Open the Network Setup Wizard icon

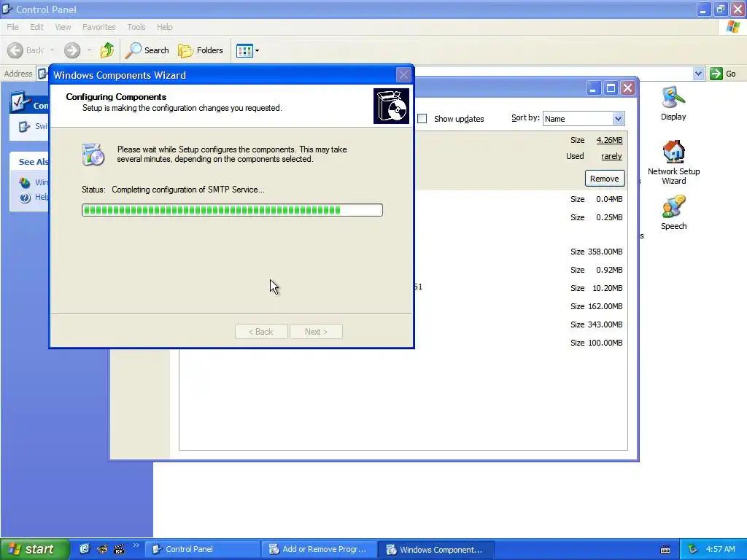coord(673,163)
